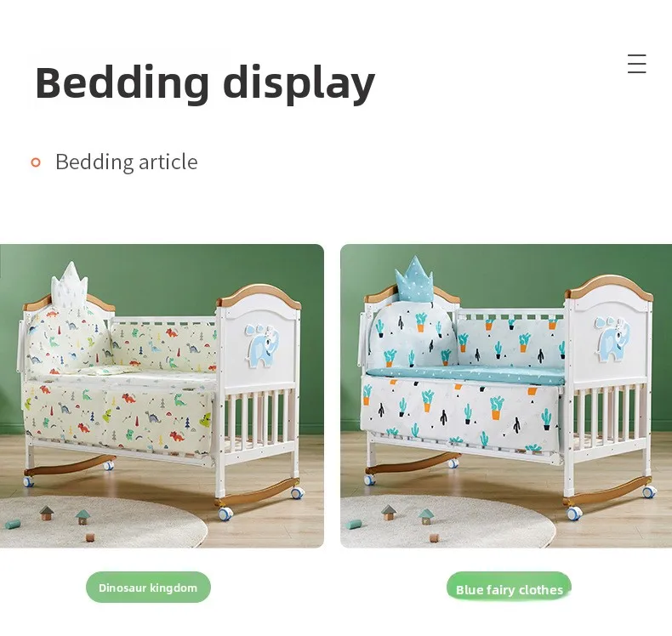Click the front caster wheel of cactus crib
This screenshot has width=672, height=636.
click(573, 512)
